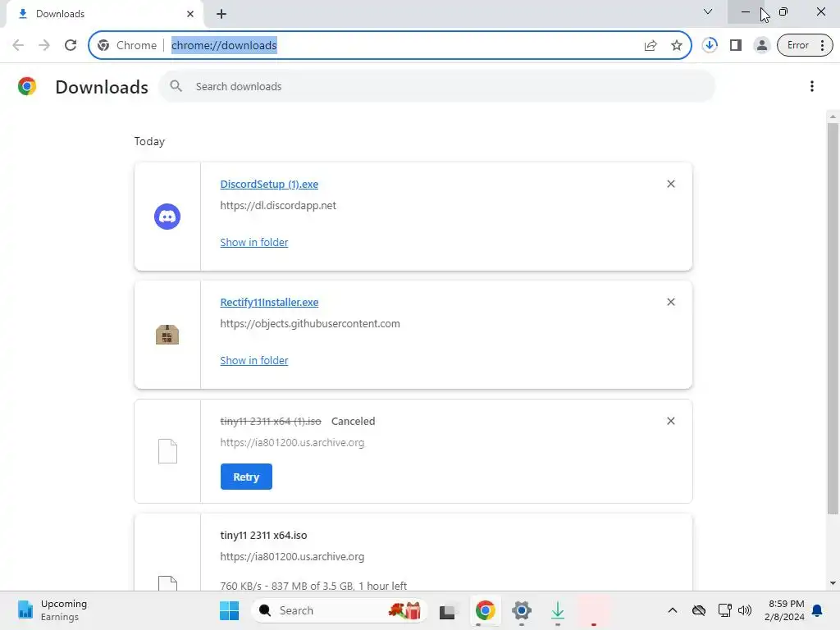Viewport: 840px width, 630px height.
Task: Click the page vertical scrollbar
Action: (x=833, y=319)
